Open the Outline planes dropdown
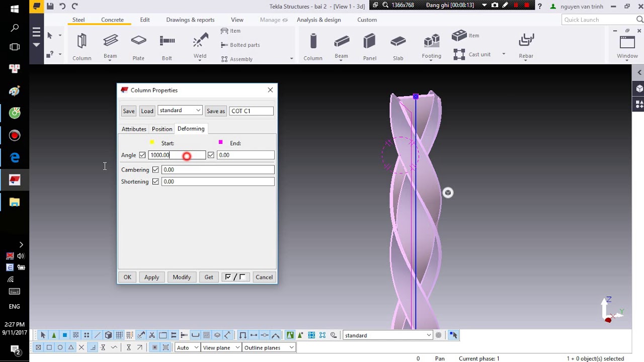The height and width of the screenshot is (362, 644). point(269,347)
